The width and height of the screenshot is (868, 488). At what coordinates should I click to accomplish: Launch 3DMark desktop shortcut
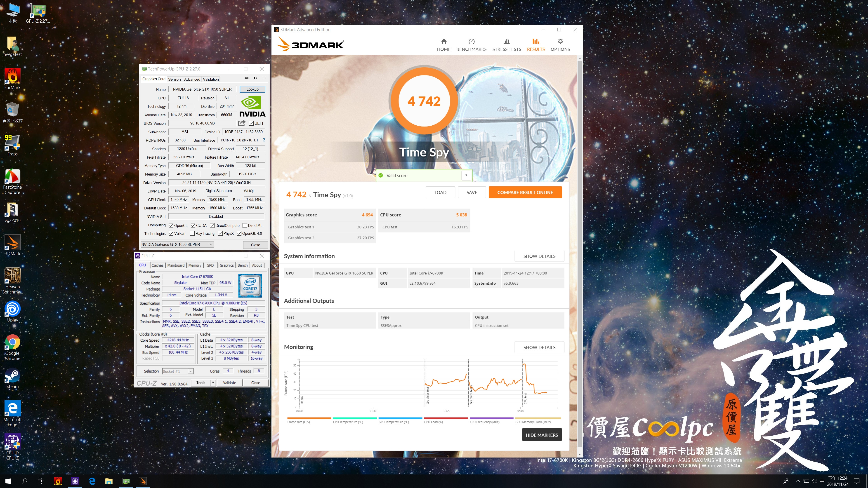[x=12, y=245]
